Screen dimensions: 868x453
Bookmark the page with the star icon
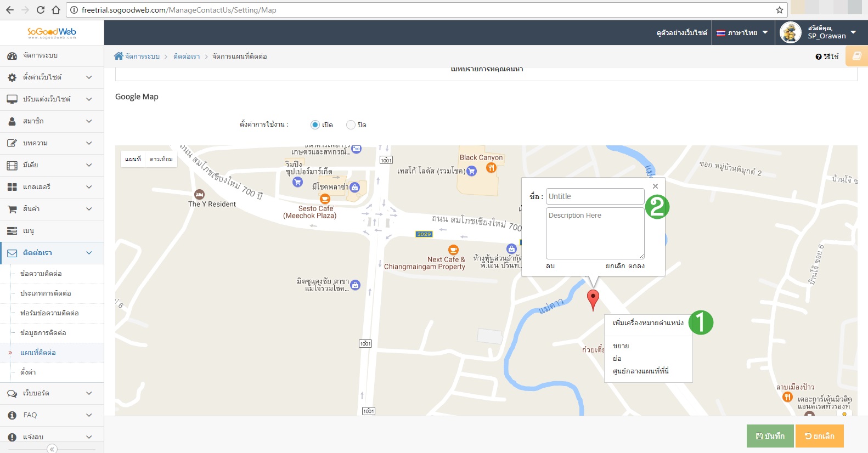click(x=779, y=10)
